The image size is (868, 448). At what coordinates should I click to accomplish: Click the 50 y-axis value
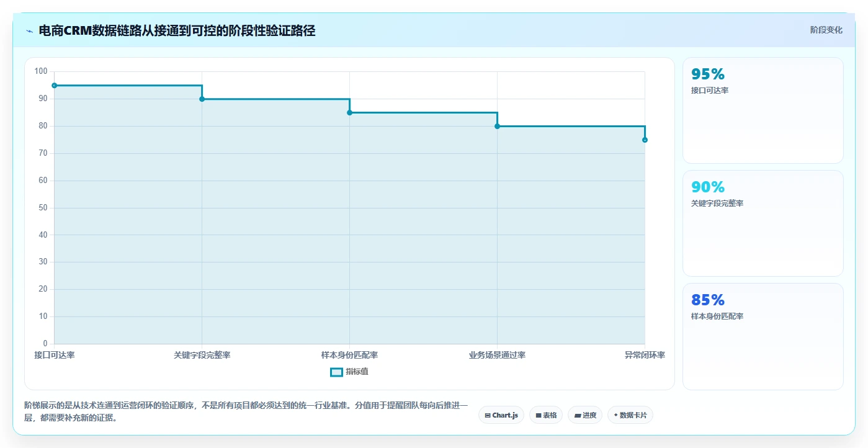(43, 208)
